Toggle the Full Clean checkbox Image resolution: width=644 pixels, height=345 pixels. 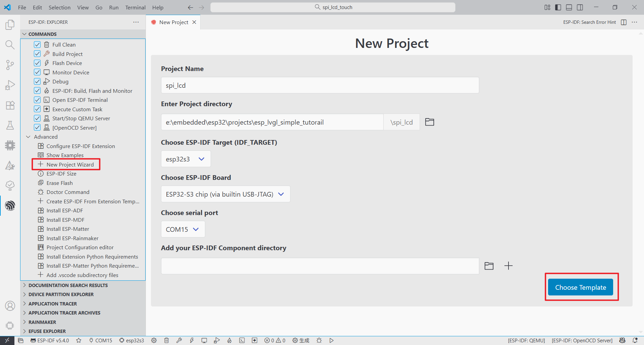click(37, 45)
